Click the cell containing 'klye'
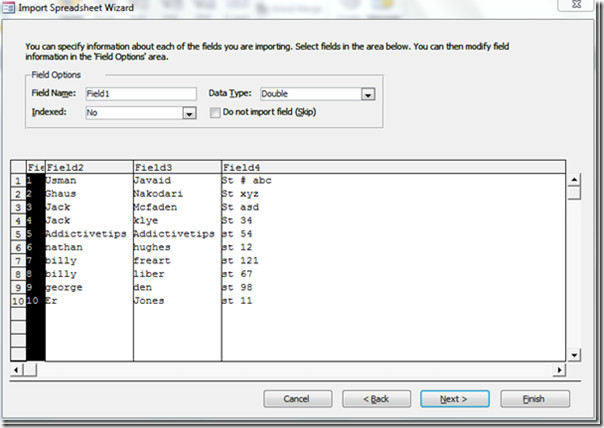 tap(178, 220)
